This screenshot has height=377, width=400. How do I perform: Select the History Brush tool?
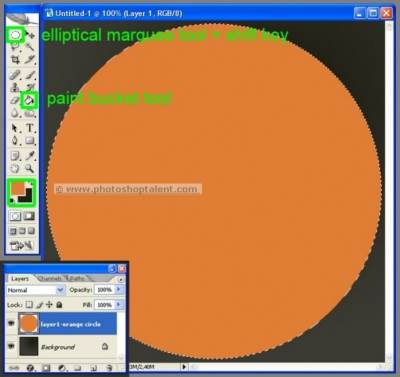(30, 87)
